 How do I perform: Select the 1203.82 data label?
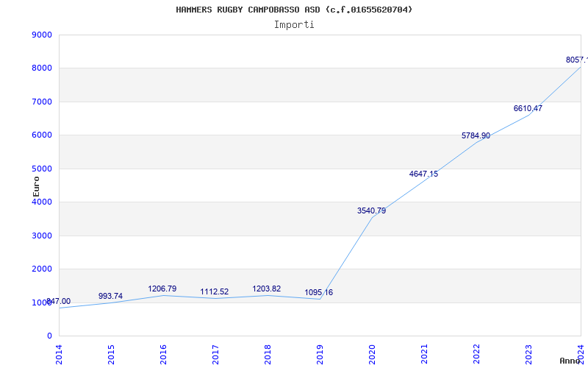point(267,289)
